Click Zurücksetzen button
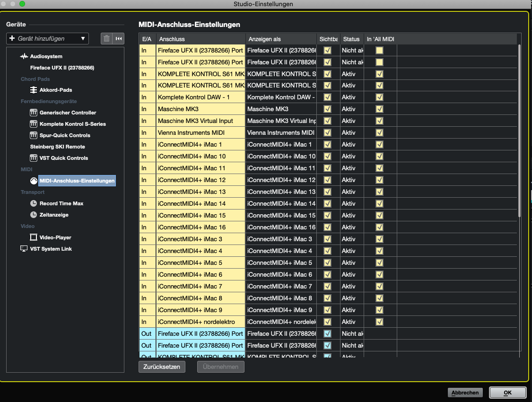532x402 pixels. (162, 367)
